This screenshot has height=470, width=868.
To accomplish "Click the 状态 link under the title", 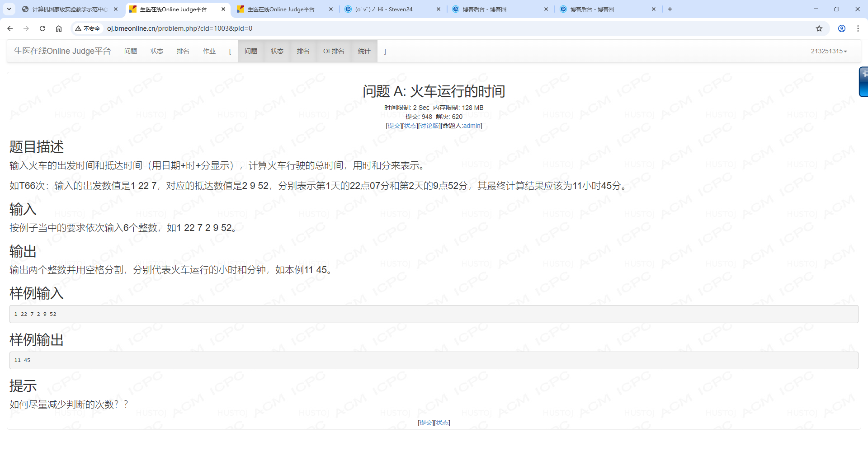I will [410, 126].
